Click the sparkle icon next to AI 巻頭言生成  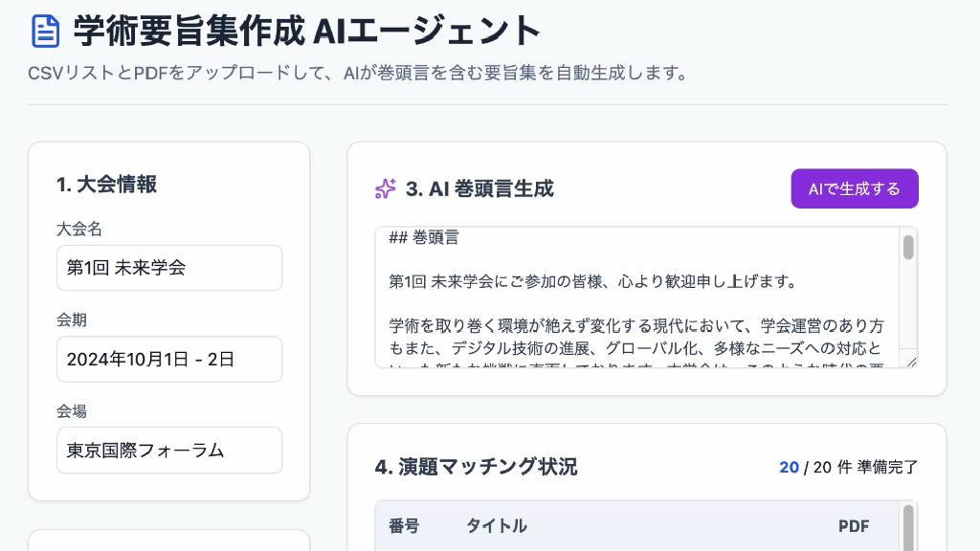[x=385, y=188]
